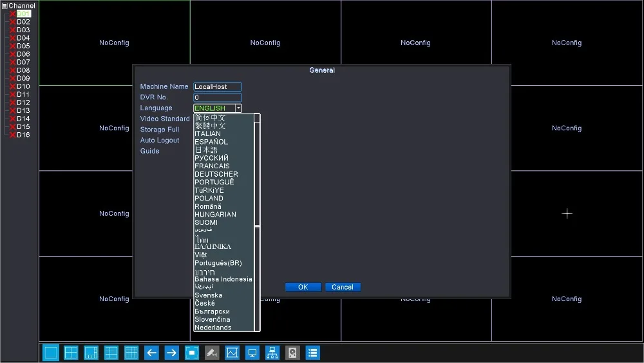This screenshot has height=363, width=644.
Task: Select FRANCAIS language option
Action: click(x=212, y=166)
